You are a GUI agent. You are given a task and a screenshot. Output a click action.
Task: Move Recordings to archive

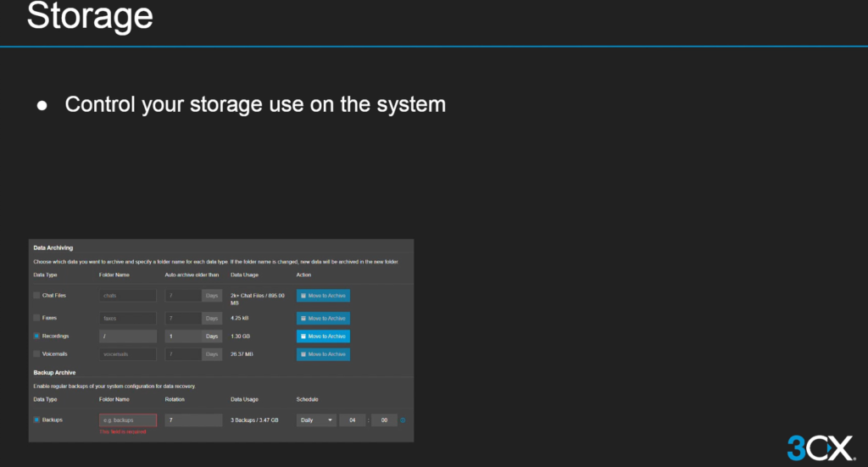323,336
